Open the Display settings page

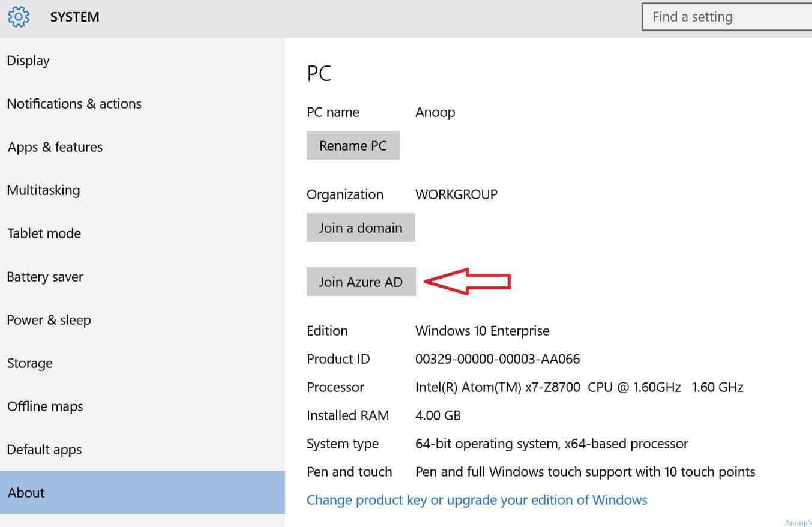(142, 61)
